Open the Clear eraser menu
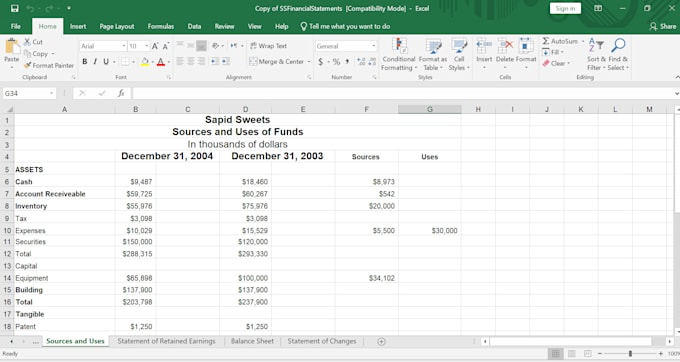 point(556,63)
